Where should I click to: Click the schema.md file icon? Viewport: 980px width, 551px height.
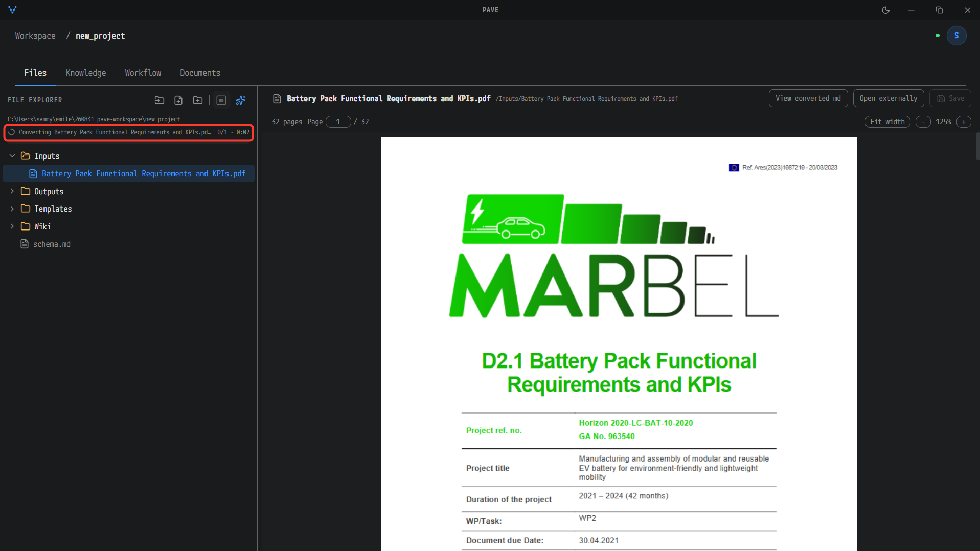(x=25, y=244)
